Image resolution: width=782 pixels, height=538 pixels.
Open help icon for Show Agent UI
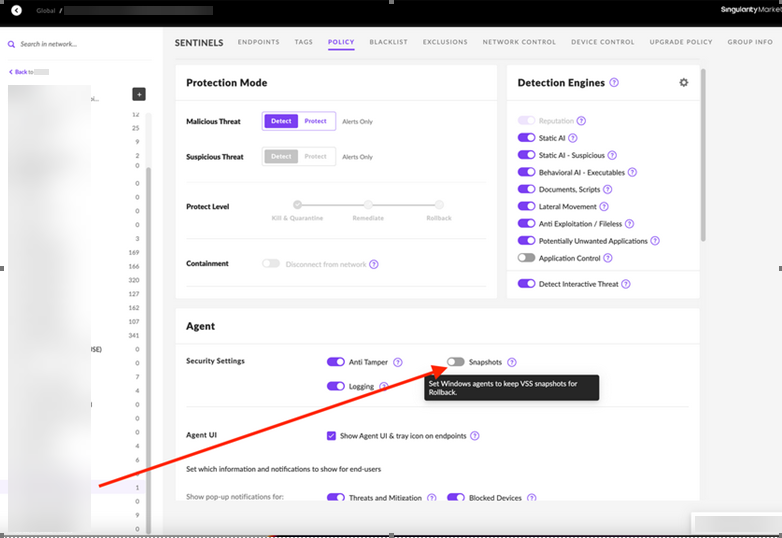(x=475, y=436)
